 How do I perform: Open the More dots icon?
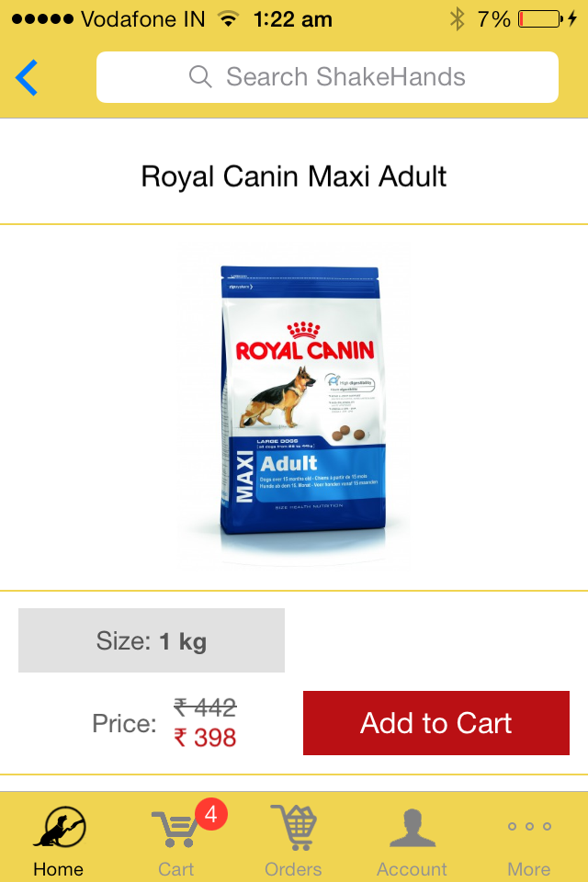coord(529,826)
